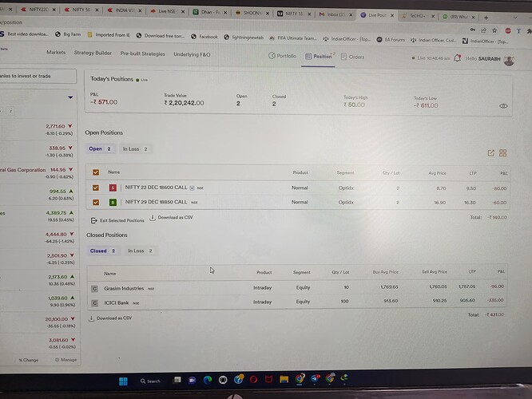Bookmark this page with star icon
The image size is (532, 399).
494,30
